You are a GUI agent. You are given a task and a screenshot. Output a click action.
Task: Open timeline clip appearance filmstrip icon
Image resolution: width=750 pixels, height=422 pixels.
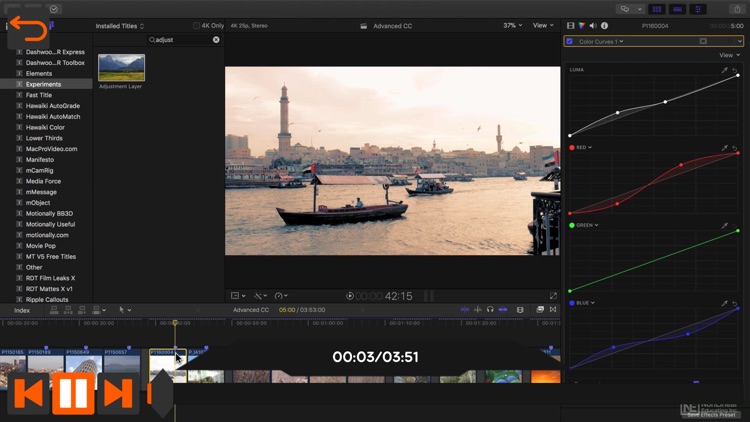(x=520, y=310)
